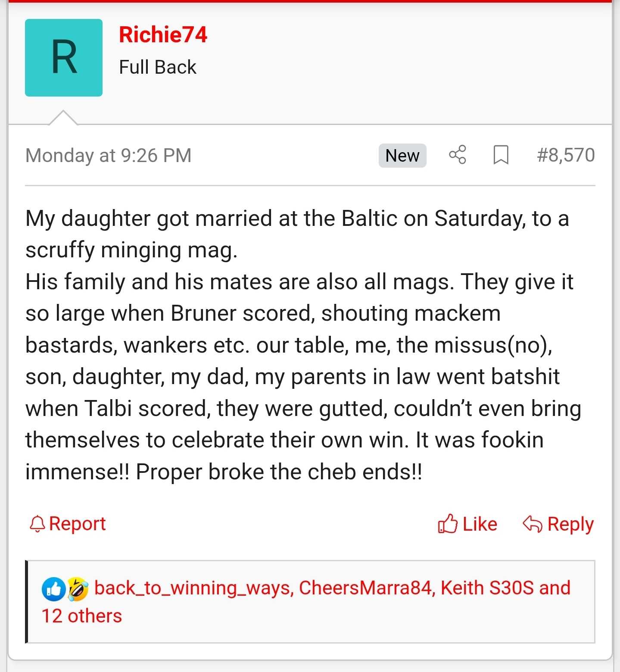Click the Reply arrow icon
620x672 pixels.
coord(533,524)
